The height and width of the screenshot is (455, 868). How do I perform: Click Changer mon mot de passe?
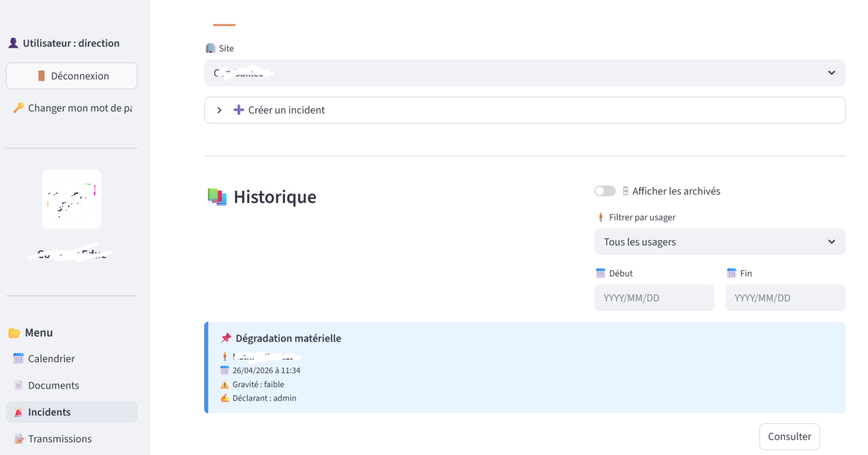point(72,107)
